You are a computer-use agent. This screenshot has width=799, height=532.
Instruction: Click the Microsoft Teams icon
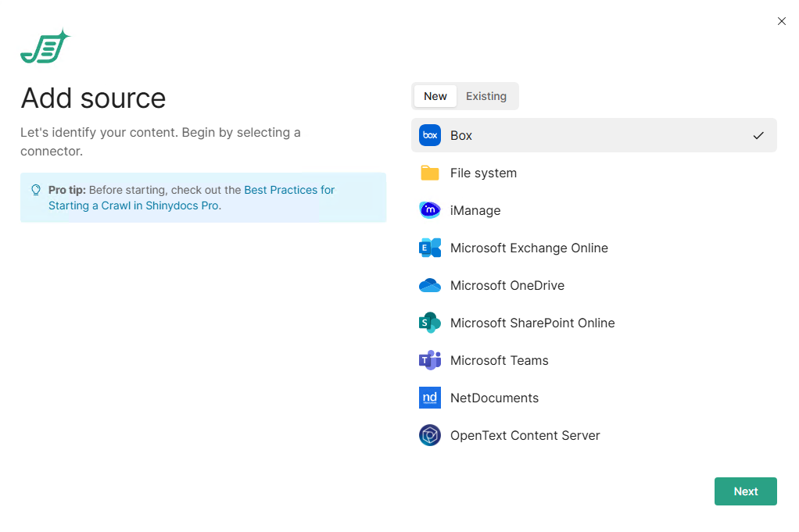tap(430, 360)
